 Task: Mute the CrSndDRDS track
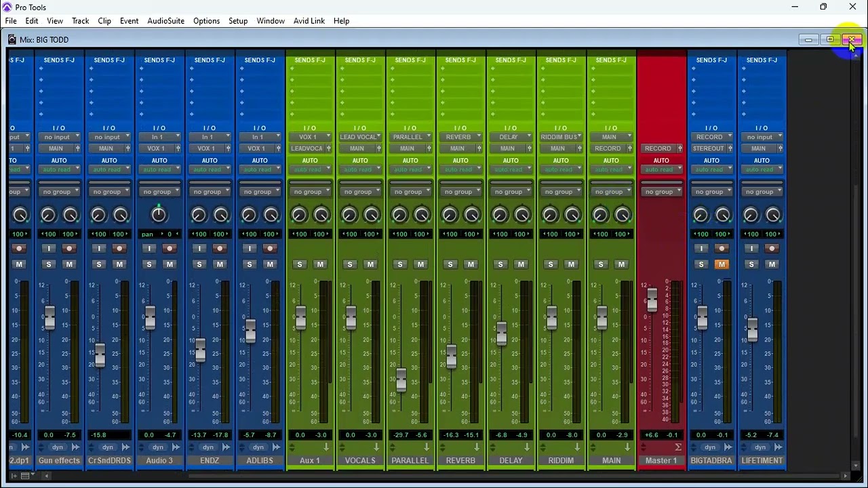click(119, 264)
